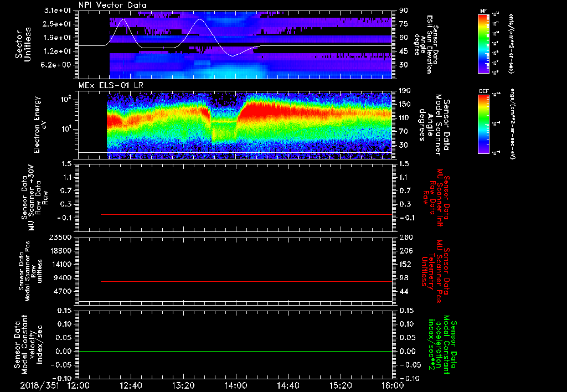The image size is (567, 392).
Task: Click the '1.9e+01' sector tick value
Action: tap(58, 38)
